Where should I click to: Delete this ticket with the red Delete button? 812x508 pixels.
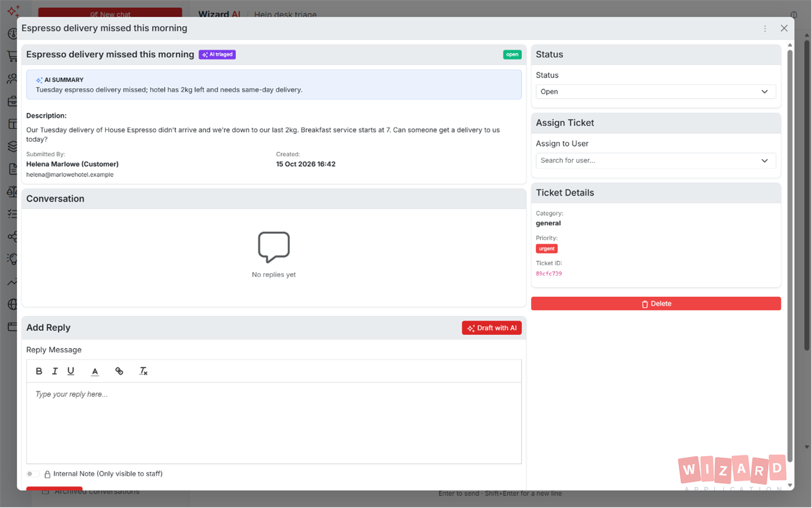(656, 304)
